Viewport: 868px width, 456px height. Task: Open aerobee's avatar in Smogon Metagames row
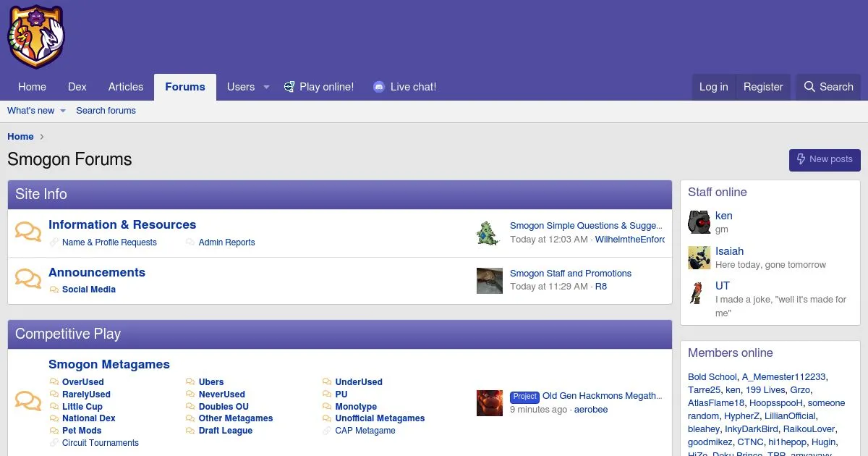coord(489,403)
